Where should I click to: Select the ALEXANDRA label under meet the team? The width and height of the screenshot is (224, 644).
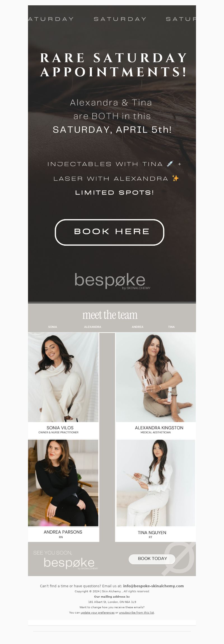click(x=93, y=327)
